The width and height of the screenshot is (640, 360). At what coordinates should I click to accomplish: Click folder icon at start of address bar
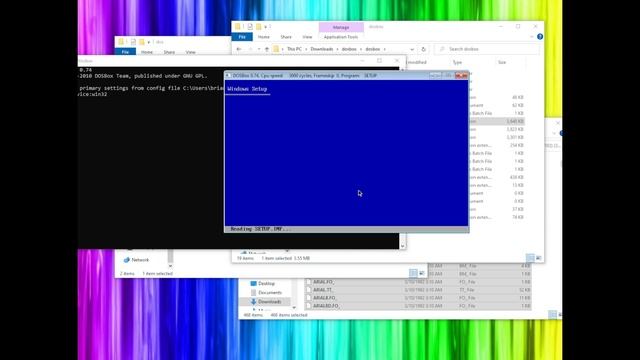pos(276,49)
